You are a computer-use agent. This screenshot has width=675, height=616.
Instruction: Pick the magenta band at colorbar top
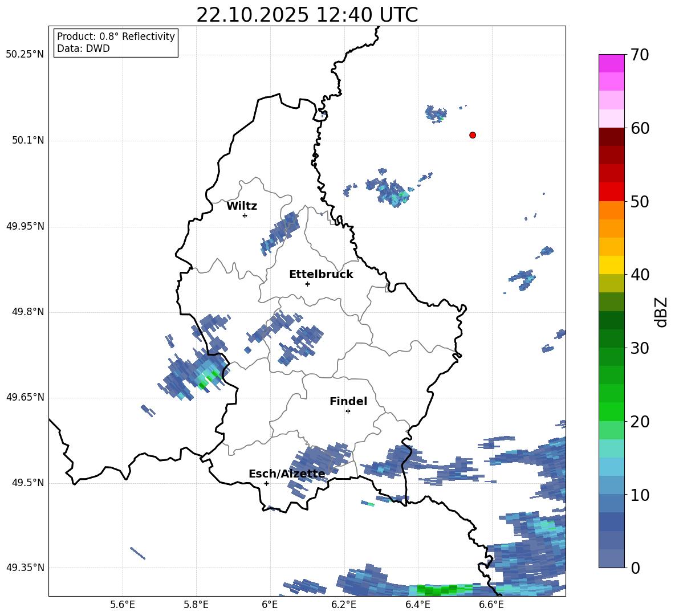tap(611, 63)
